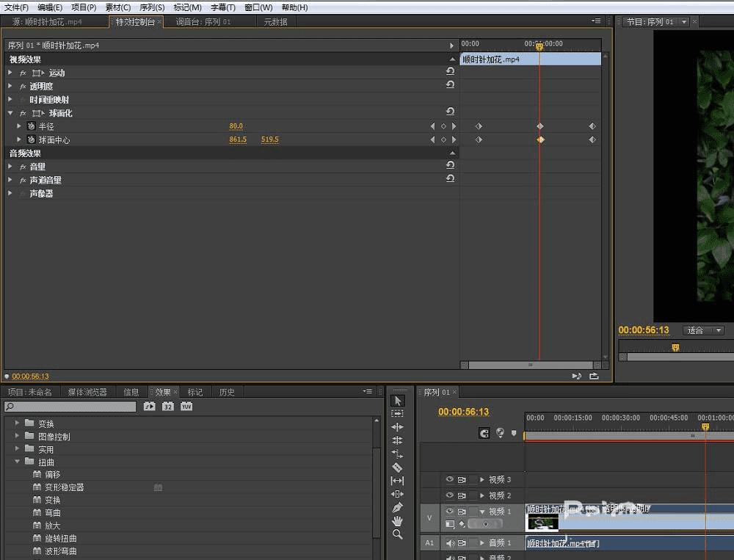Select the Zoom magnifier tool
This screenshot has height=560, width=734.
tap(397, 534)
